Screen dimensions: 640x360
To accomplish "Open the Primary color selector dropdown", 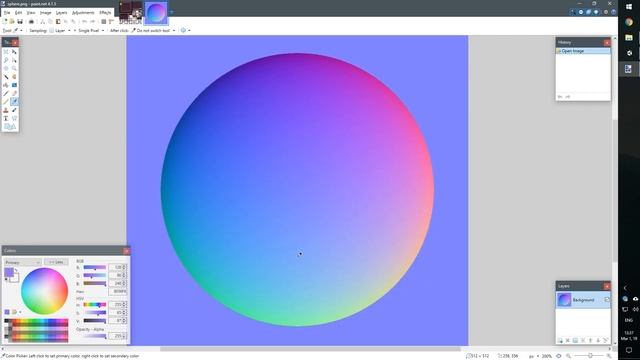I will tap(22, 262).
